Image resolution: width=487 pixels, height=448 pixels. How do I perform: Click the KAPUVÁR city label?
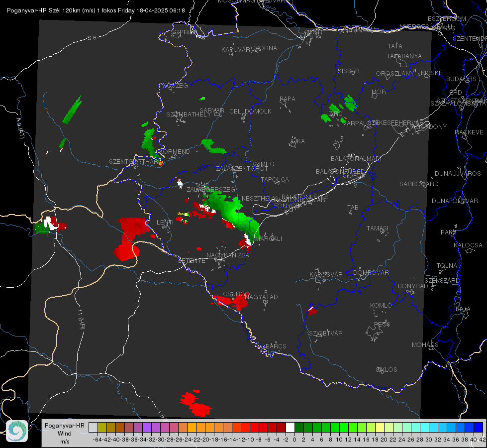236,50
